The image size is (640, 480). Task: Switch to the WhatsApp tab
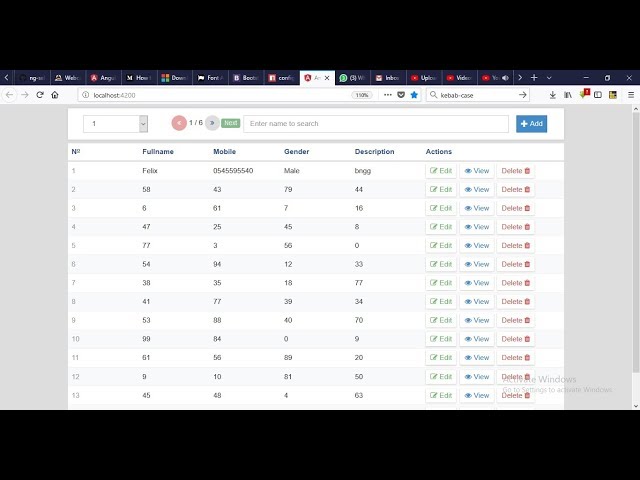[353, 78]
